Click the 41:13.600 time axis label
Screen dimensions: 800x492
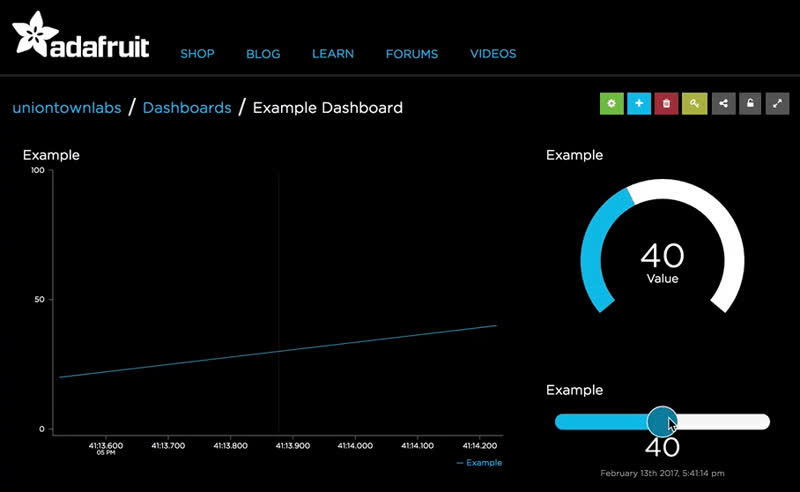(106, 446)
